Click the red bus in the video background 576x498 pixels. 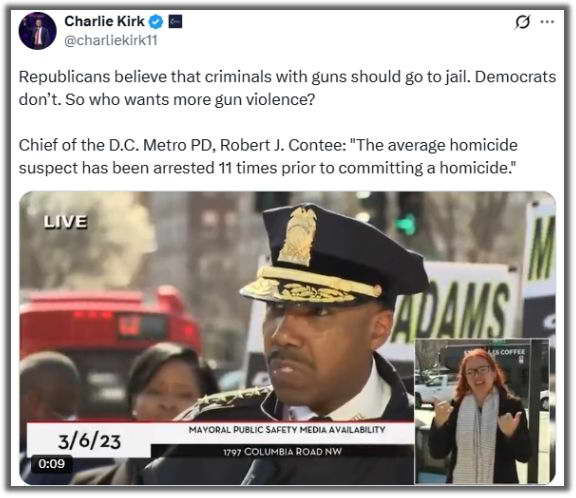pyautogui.click(x=110, y=334)
